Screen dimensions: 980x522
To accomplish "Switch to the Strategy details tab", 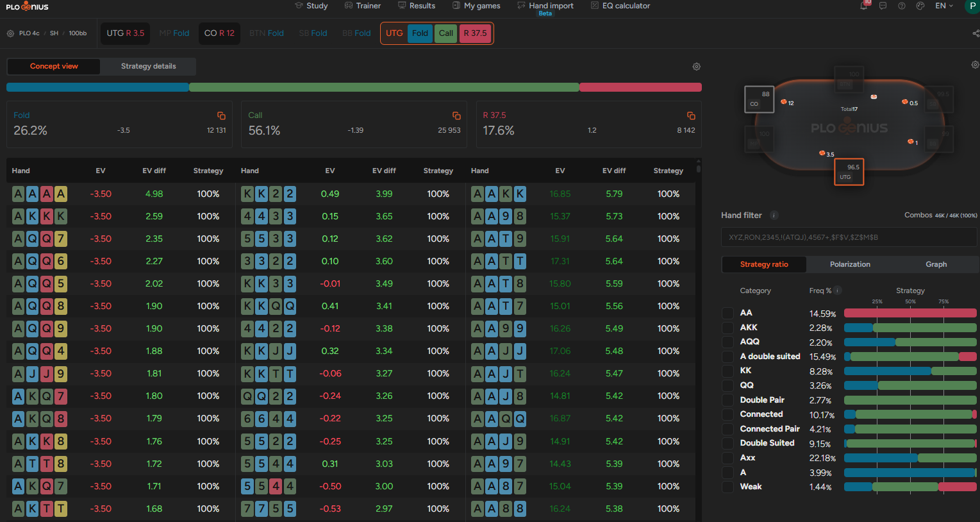I will tap(148, 66).
